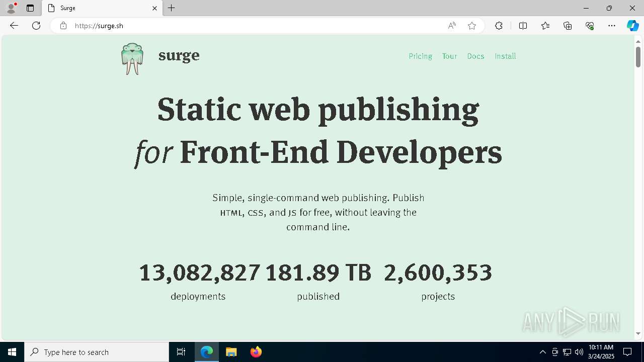This screenshot has height=362, width=644.
Task: Click the surge wordmark link
Action: coord(179,55)
